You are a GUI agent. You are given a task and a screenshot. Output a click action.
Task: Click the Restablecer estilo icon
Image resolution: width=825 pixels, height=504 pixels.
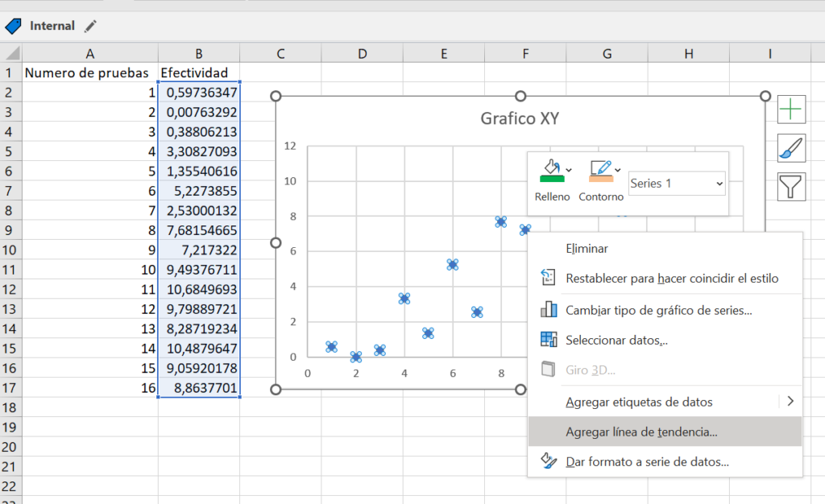coord(548,277)
